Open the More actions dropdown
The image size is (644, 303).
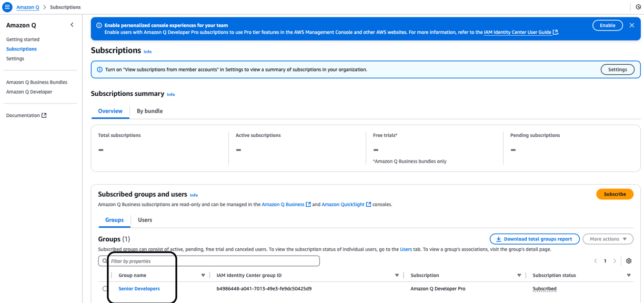click(x=608, y=239)
